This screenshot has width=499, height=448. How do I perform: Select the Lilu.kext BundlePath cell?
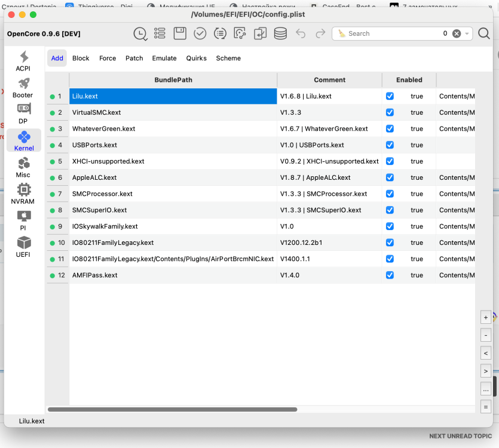click(173, 96)
